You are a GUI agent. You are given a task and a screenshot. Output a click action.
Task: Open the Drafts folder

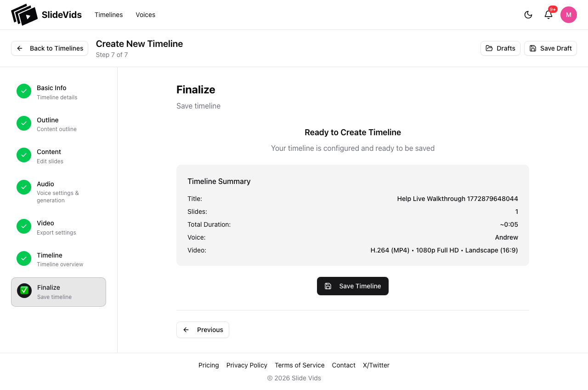[500, 48]
